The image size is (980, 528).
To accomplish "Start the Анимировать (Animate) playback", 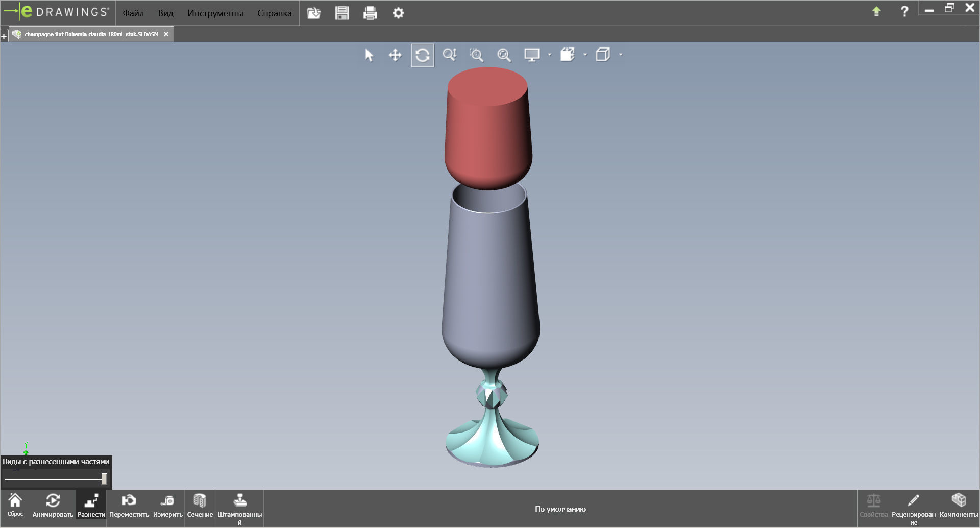I will [53, 506].
